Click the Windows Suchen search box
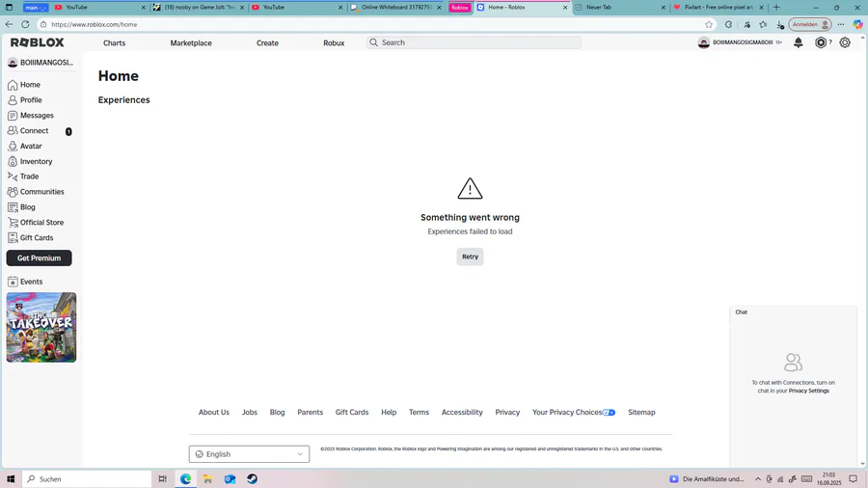 (87, 479)
